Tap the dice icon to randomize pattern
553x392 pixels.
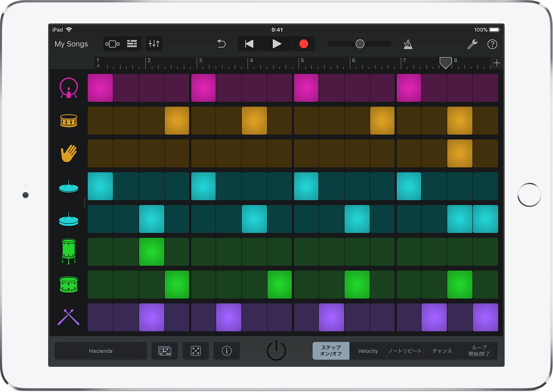pos(196,351)
